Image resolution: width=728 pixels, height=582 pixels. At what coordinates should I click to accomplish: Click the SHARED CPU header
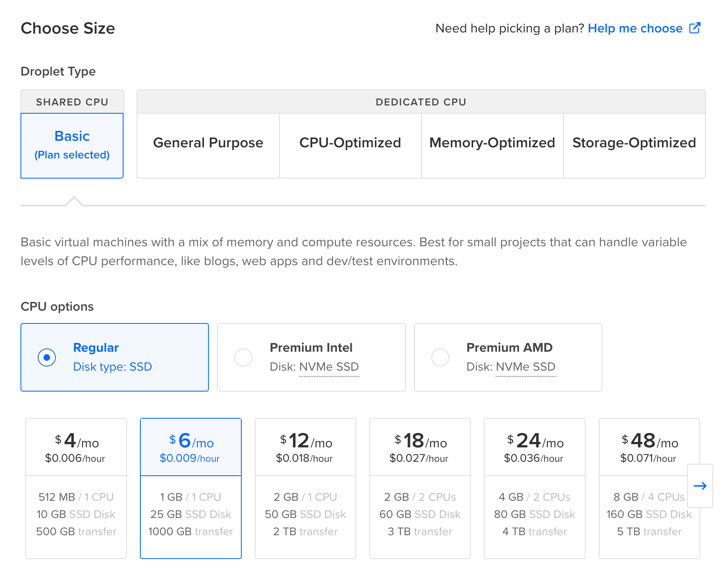[72, 102]
